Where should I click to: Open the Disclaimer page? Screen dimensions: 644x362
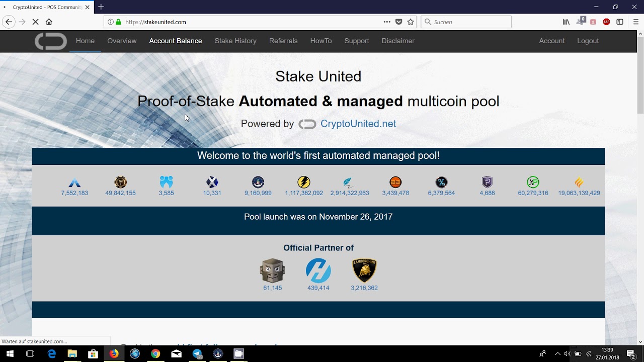coord(398,41)
